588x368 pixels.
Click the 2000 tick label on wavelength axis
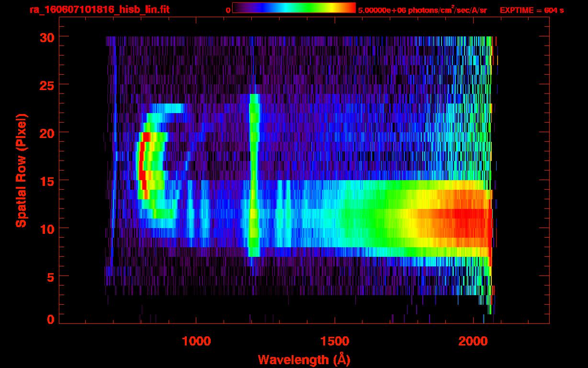point(473,341)
